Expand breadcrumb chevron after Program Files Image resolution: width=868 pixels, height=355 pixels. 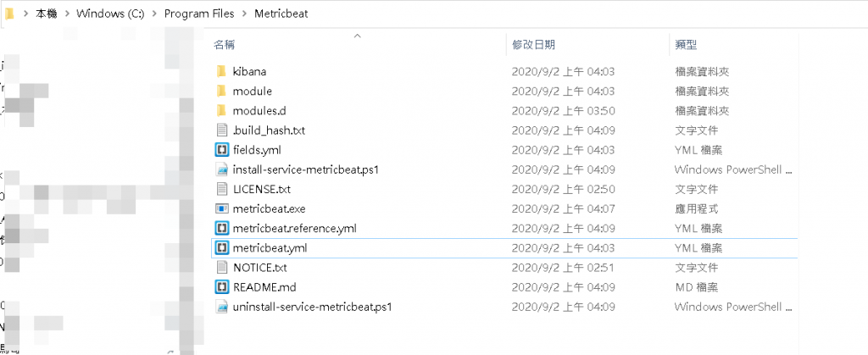[244, 14]
